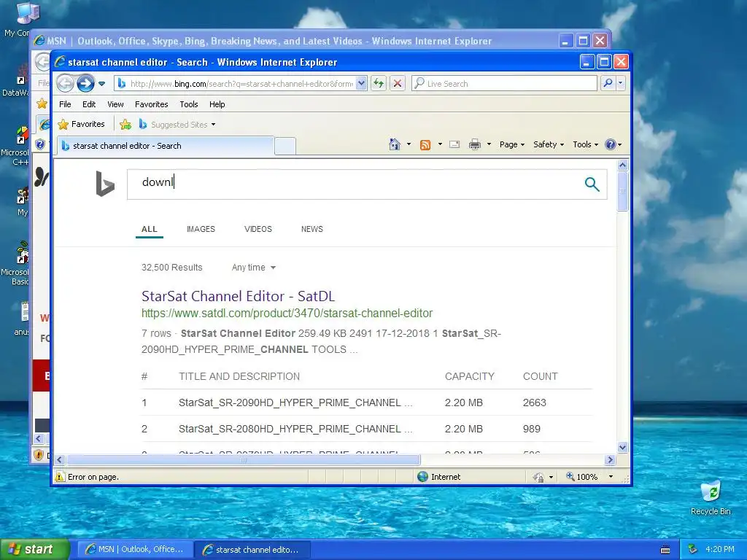Open the Edit menu
Screen dimensions: 747x560
tap(89, 104)
